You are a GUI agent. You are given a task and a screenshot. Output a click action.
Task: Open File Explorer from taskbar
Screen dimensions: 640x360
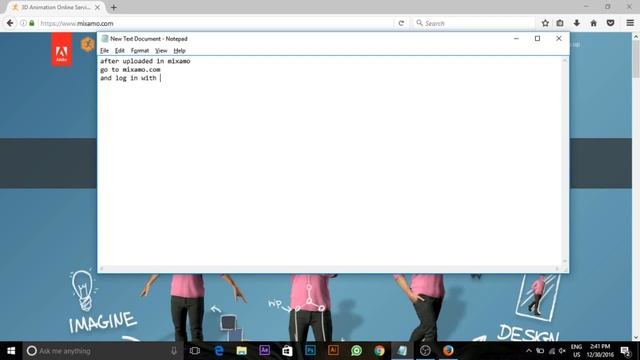[x=242, y=351]
